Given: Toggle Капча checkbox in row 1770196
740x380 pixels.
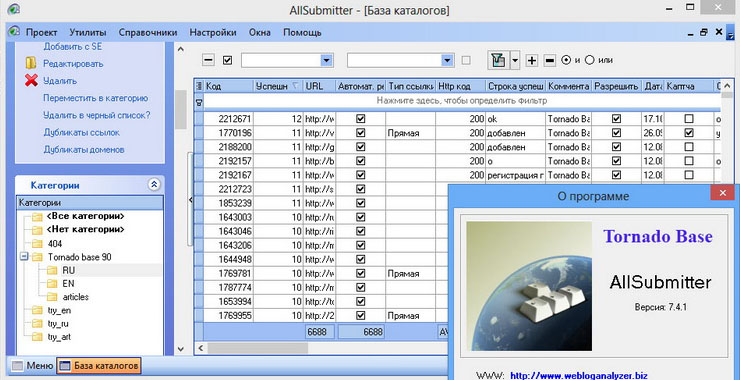Looking at the screenshot, I should click(689, 133).
